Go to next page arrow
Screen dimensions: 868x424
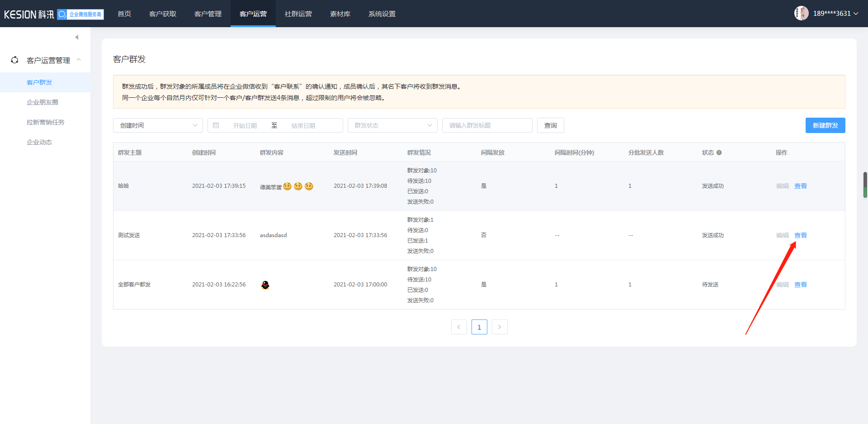point(500,327)
